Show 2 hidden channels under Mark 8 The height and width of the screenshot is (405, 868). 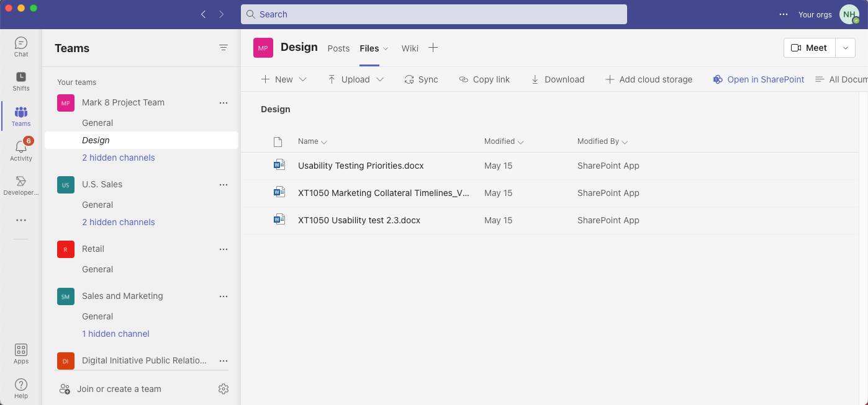click(x=119, y=158)
